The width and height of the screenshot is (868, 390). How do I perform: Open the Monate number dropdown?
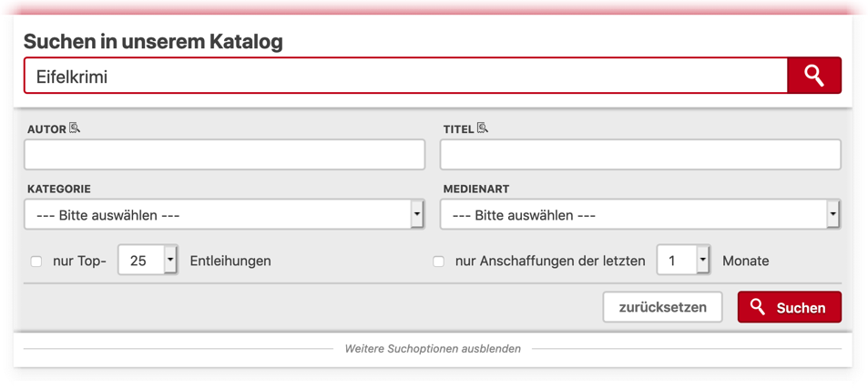click(682, 261)
